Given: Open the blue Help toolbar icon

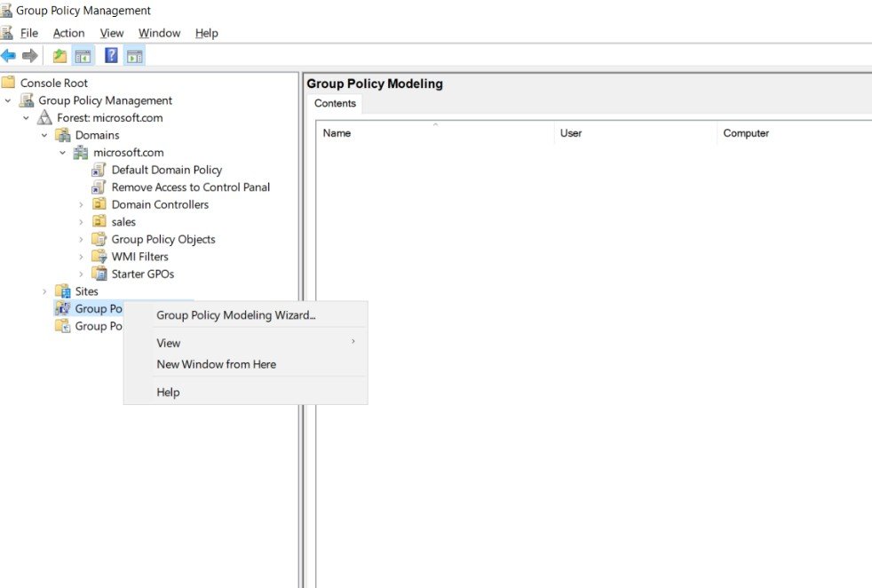Looking at the screenshot, I should [111, 55].
